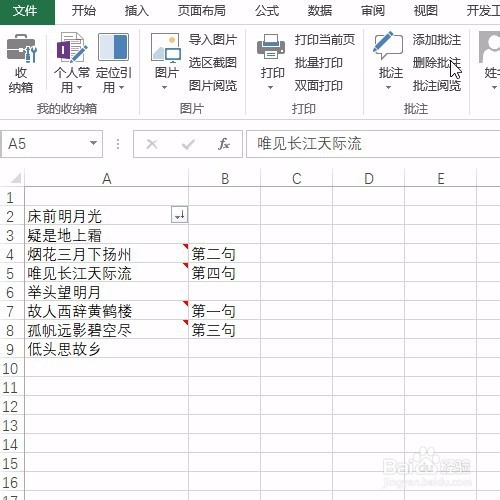Open the insert function fx button
500x500 pixels.
pyautogui.click(x=224, y=144)
